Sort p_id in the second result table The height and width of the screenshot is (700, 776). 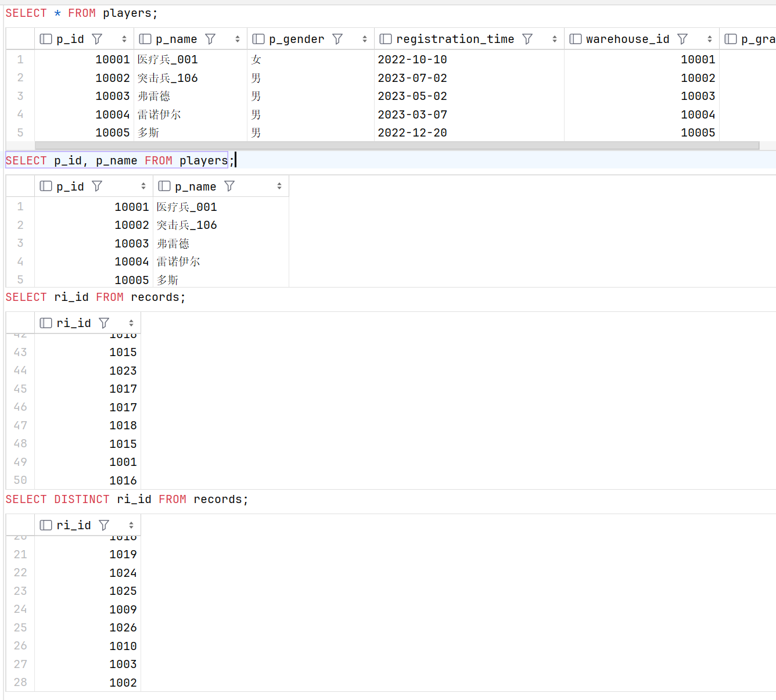point(143,186)
